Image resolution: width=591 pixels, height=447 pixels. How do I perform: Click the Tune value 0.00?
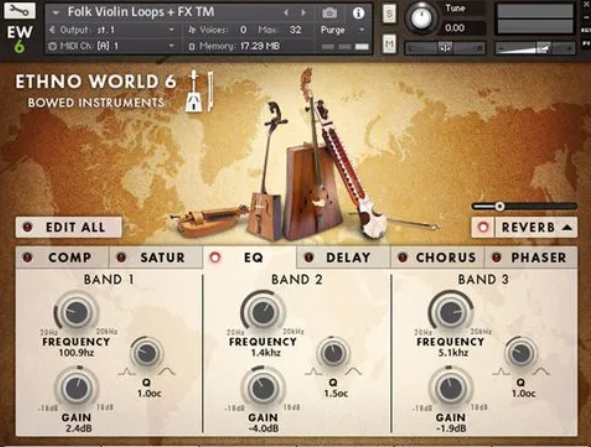click(454, 28)
